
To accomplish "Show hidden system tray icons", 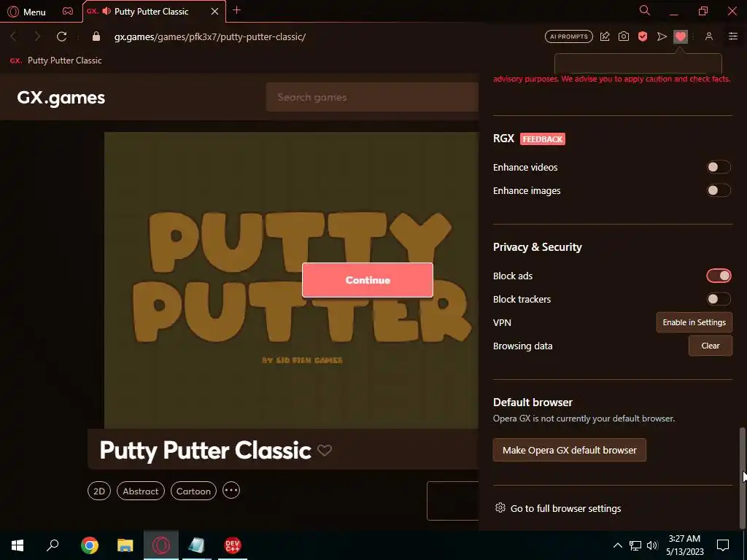I will (x=617, y=545).
